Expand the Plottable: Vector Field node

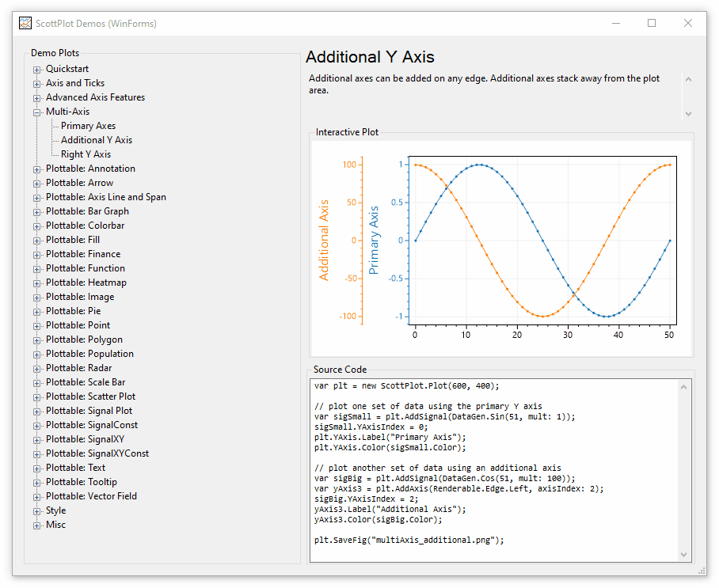pyautogui.click(x=36, y=497)
